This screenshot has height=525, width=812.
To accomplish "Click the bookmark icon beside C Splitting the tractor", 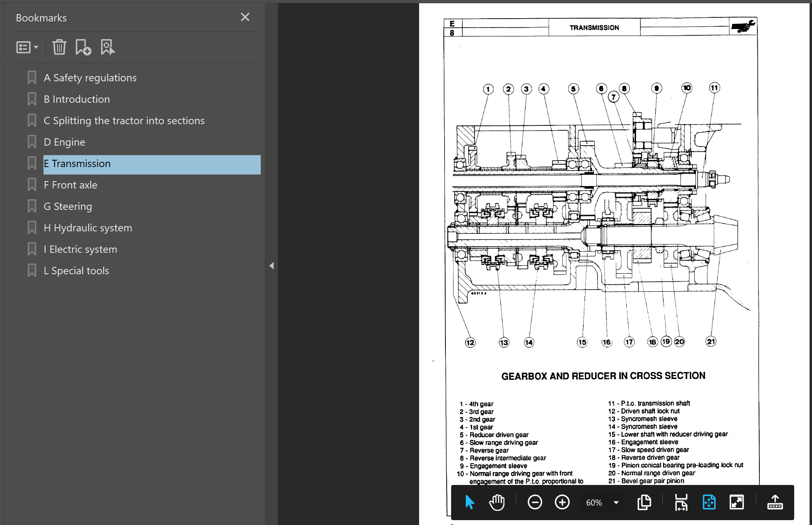I will tap(32, 120).
